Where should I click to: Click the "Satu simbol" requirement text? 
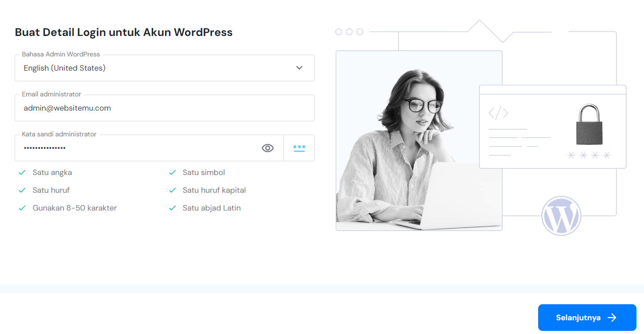[204, 172]
